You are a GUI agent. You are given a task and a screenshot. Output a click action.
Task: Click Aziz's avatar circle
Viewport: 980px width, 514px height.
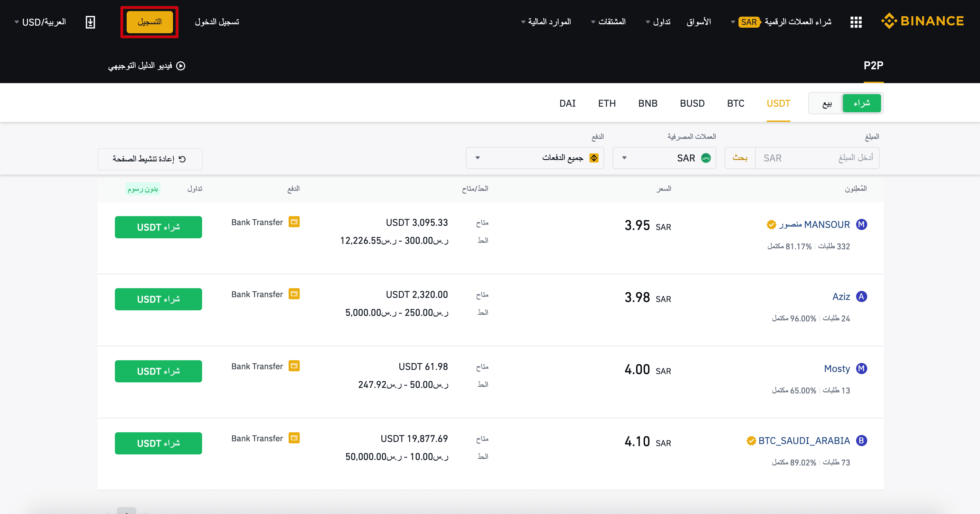pyautogui.click(x=861, y=296)
